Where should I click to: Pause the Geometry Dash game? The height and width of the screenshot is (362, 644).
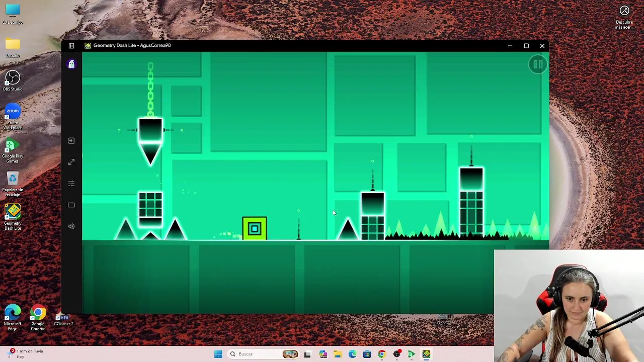(x=538, y=64)
